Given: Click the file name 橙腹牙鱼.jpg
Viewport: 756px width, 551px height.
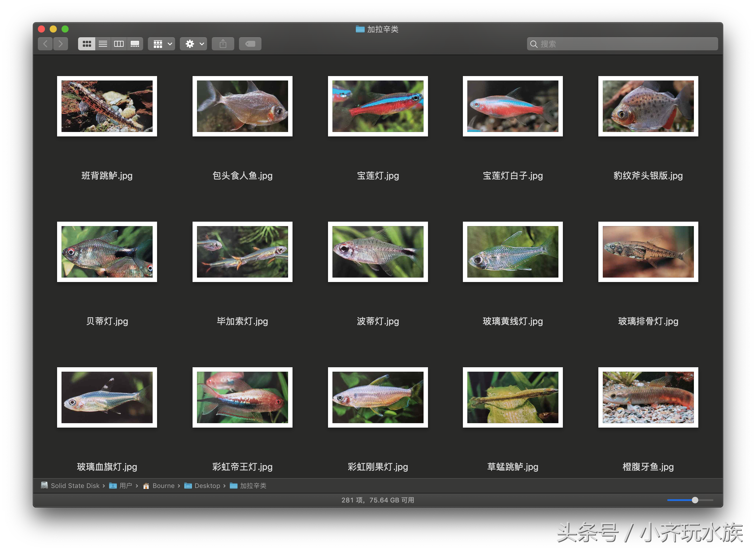Looking at the screenshot, I should (x=648, y=467).
